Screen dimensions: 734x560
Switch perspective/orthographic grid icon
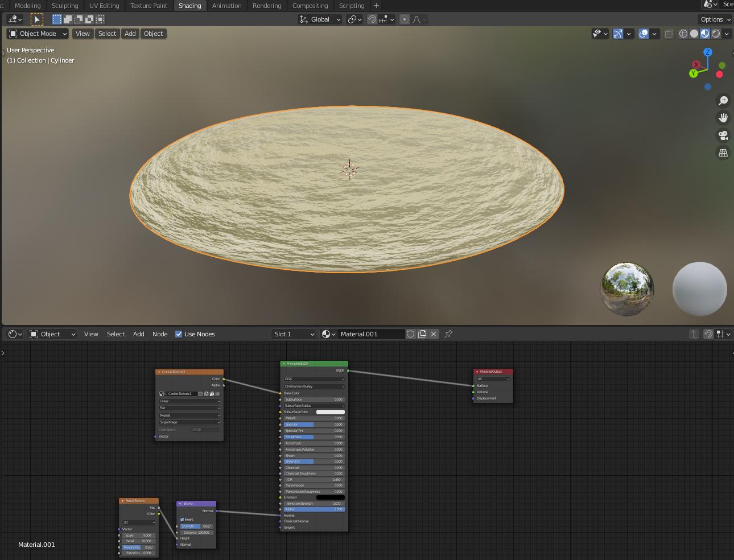click(723, 153)
